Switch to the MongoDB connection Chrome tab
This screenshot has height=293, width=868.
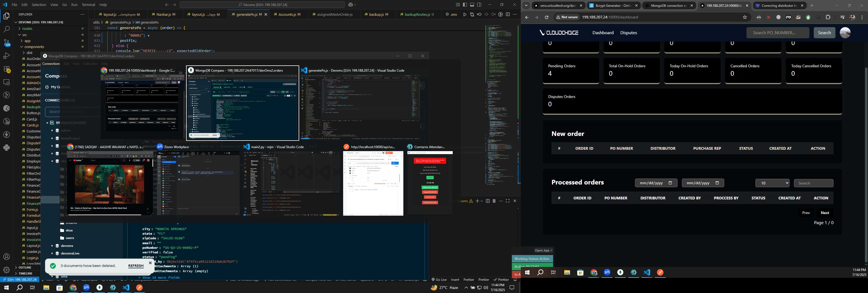point(669,5)
